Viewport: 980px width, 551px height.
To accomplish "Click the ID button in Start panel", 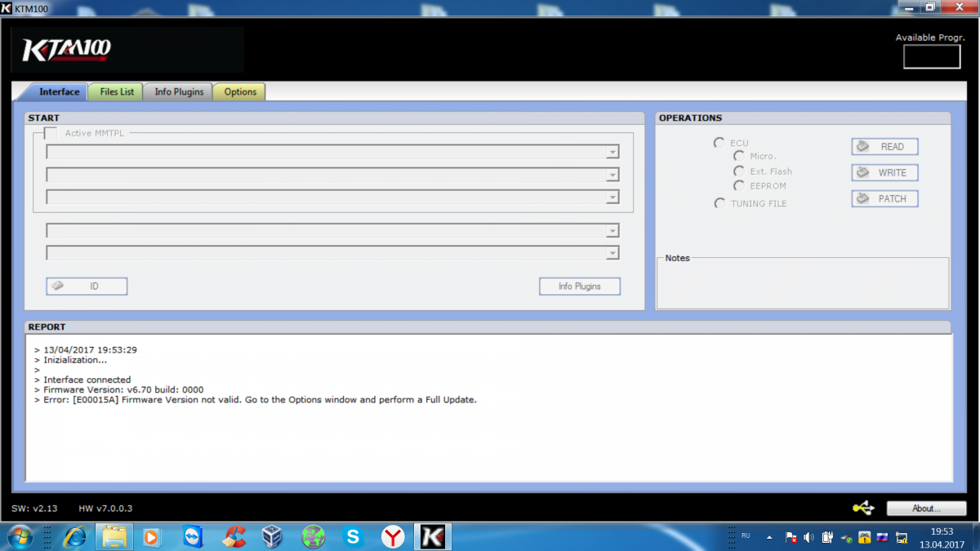I will click(87, 287).
